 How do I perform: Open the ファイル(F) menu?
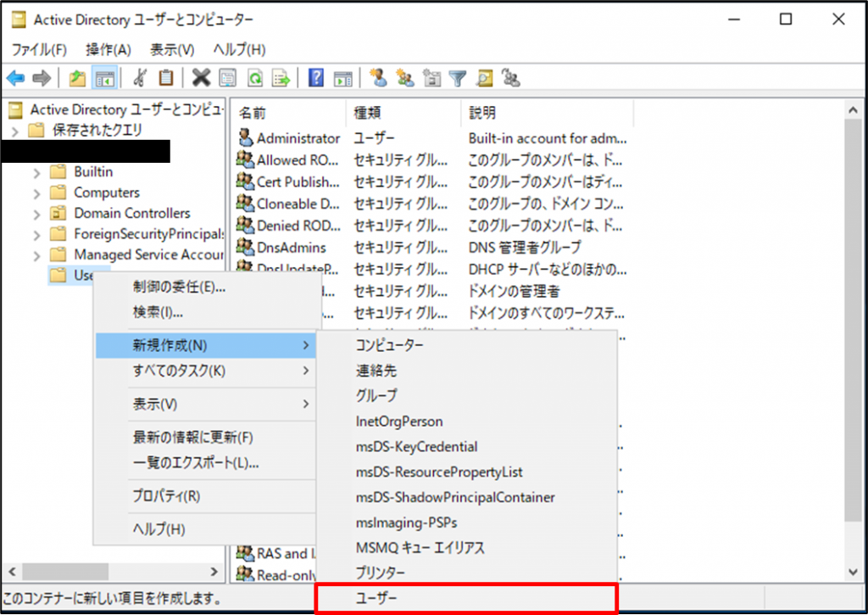pos(39,50)
